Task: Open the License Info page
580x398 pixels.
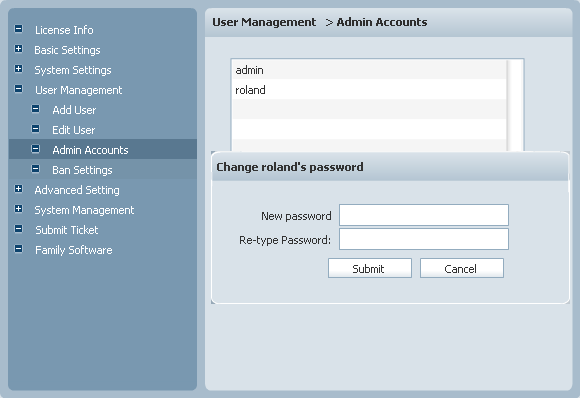Action: pyautogui.click(x=64, y=30)
